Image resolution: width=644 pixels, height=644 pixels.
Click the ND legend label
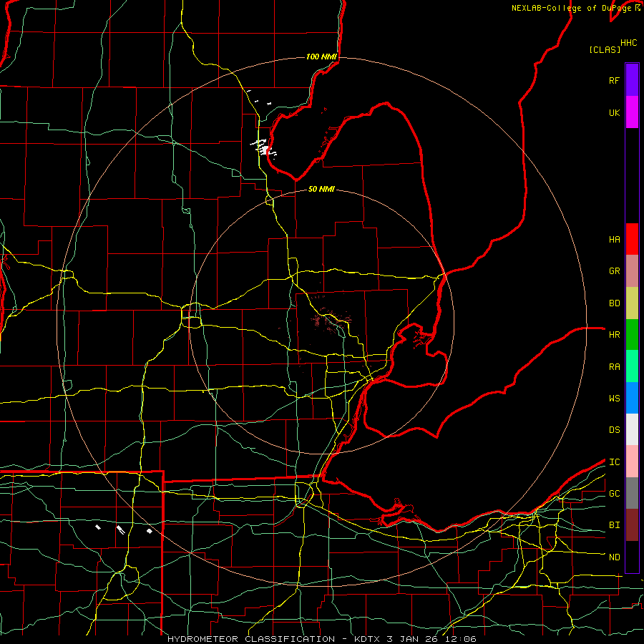614,557
